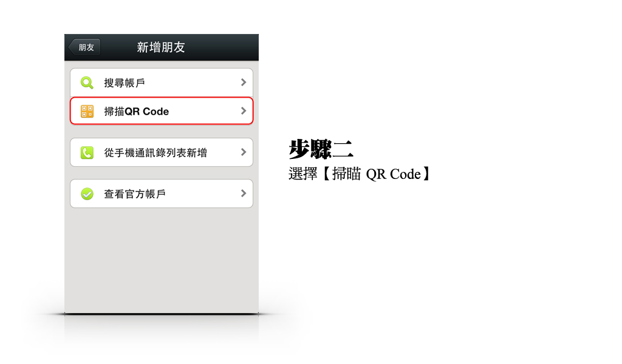Screen dimensions: 622x364
Task: Open the 從手機通訊錄列表新增 chevron arrow
Action: pyautogui.click(x=244, y=152)
